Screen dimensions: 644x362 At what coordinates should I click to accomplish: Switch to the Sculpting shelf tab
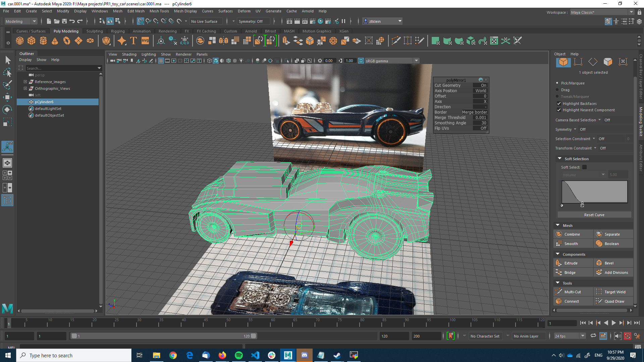pos(94,31)
